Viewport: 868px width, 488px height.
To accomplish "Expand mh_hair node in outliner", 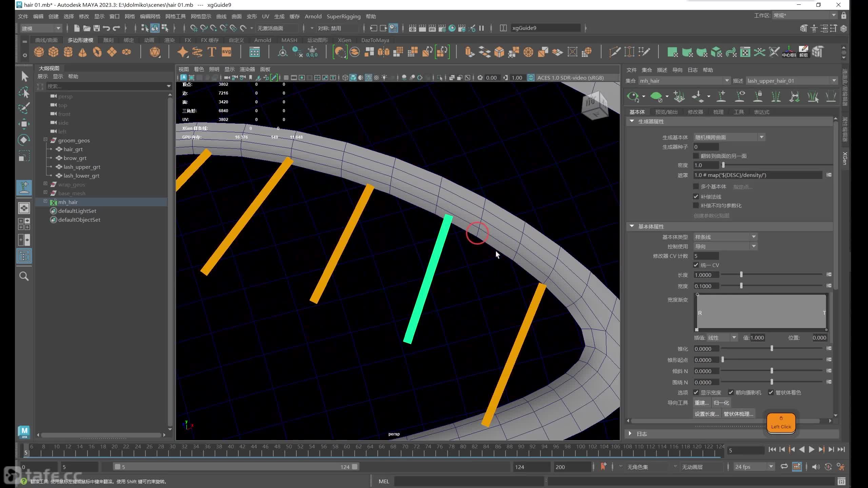I will 45,201.
